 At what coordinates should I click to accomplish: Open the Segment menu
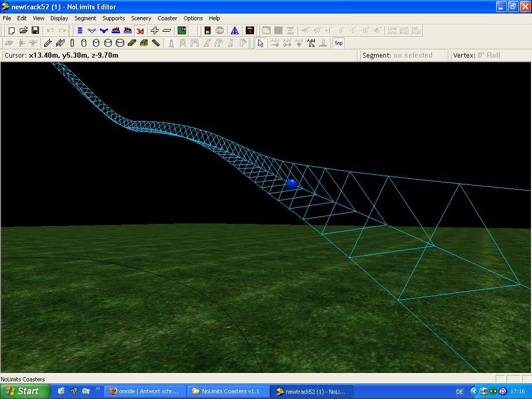coord(85,18)
